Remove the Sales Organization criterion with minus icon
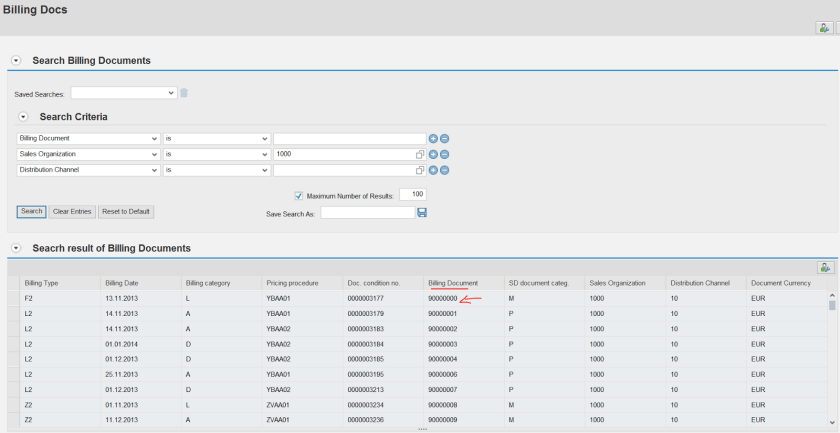The height and width of the screenshot is (433, 840). coord(444,154)
